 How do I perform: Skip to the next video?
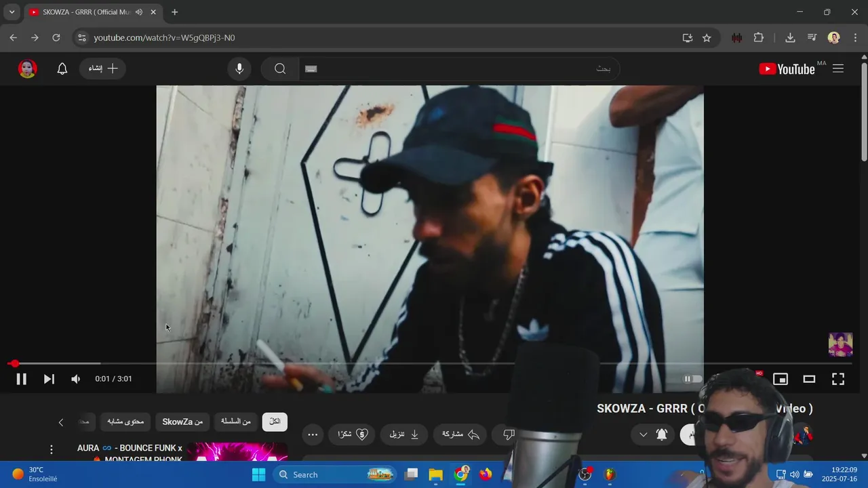(49, 379)
